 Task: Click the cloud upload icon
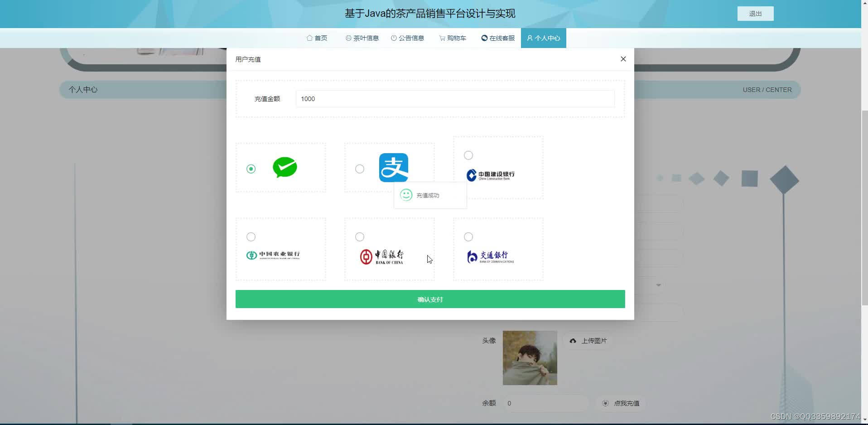[573, 341]
